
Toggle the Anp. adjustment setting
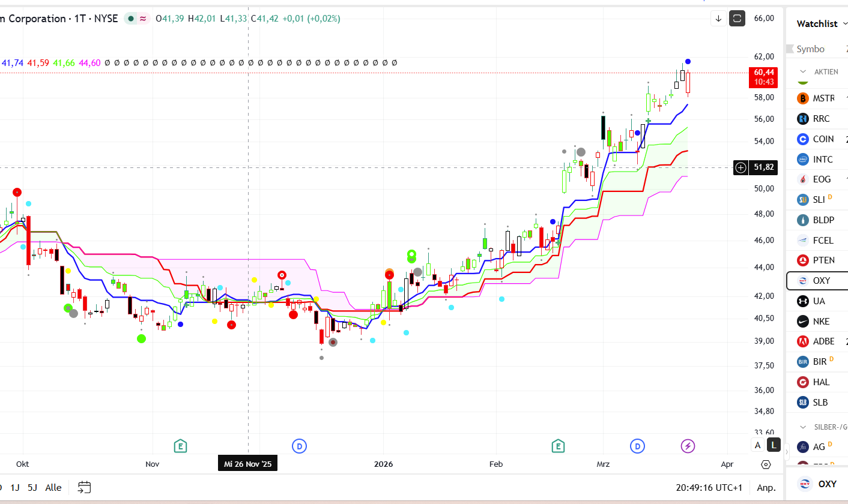[x=766, y=487]
